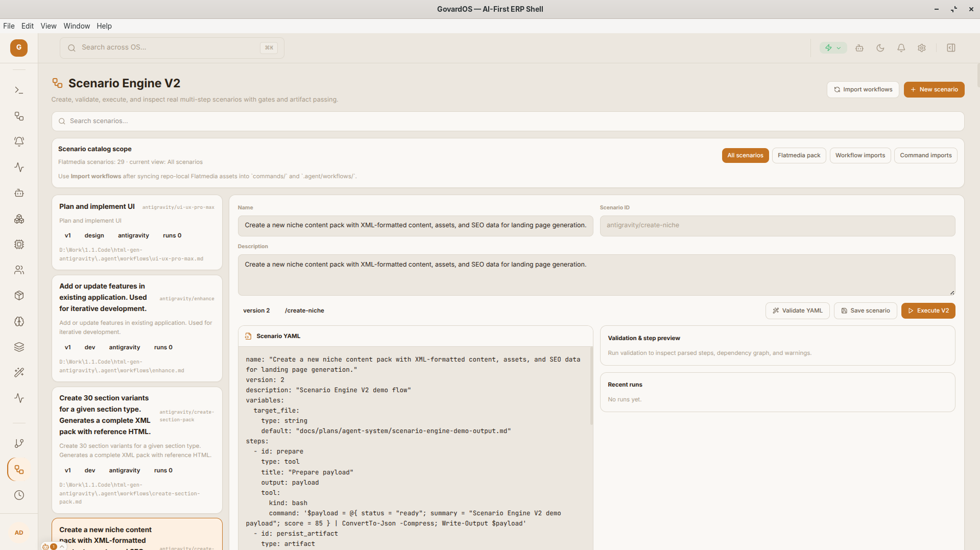Click the Description text area
The image size is (980, 550).
pyautogui.click(x=596, y=275)
